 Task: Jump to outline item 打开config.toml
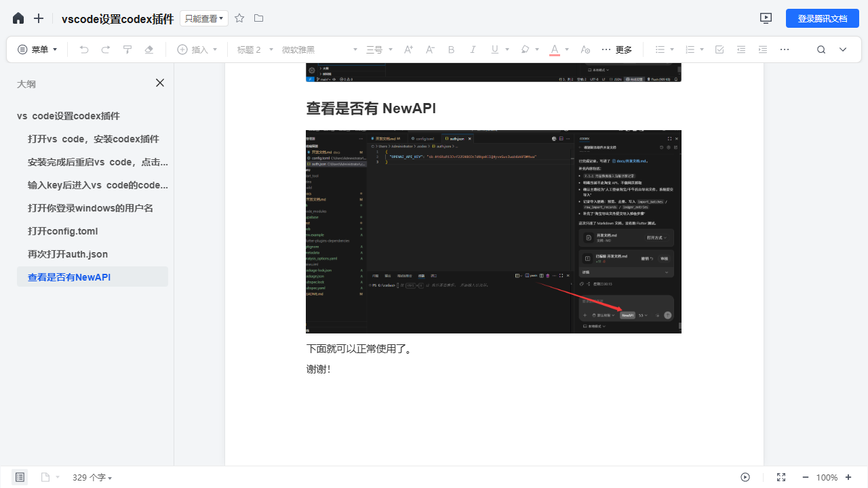(63, 231)
